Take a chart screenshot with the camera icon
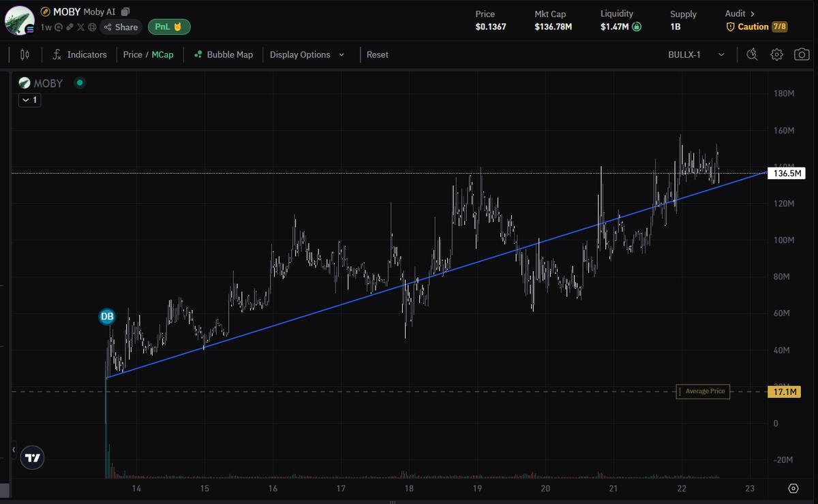 tap(802, 54)
